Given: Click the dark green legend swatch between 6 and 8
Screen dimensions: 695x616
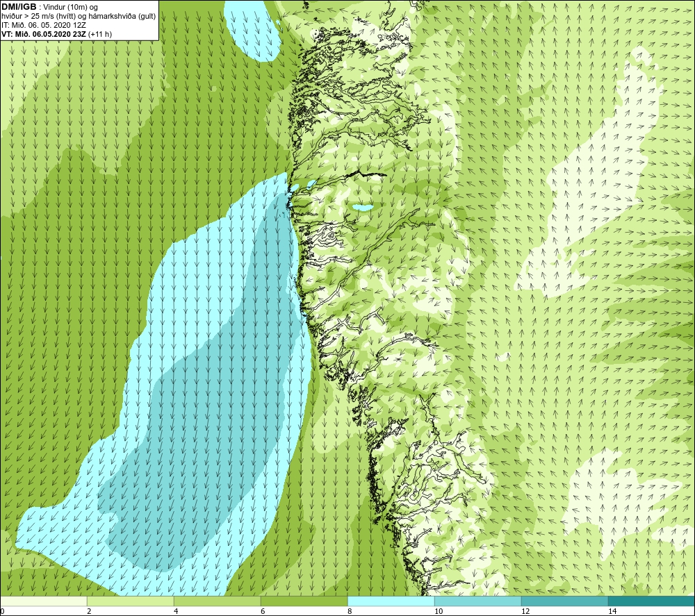Looking at the screenshot, I should click(304, 601).
